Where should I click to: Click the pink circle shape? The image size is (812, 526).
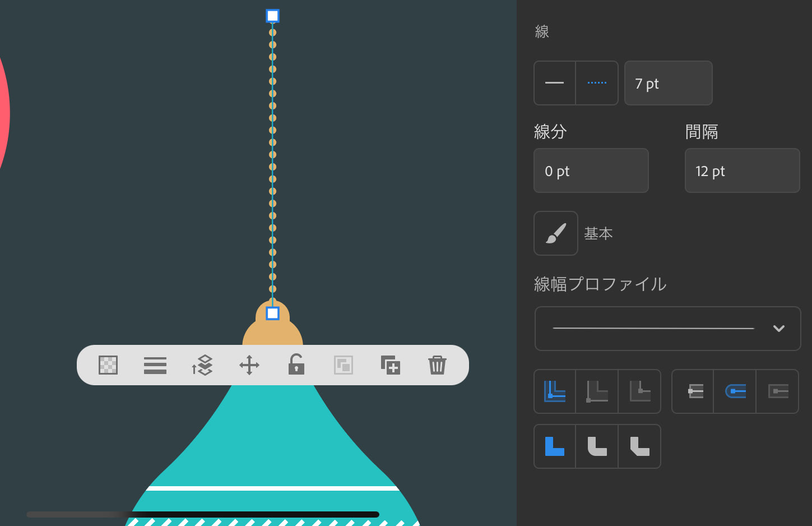point(3,112)
